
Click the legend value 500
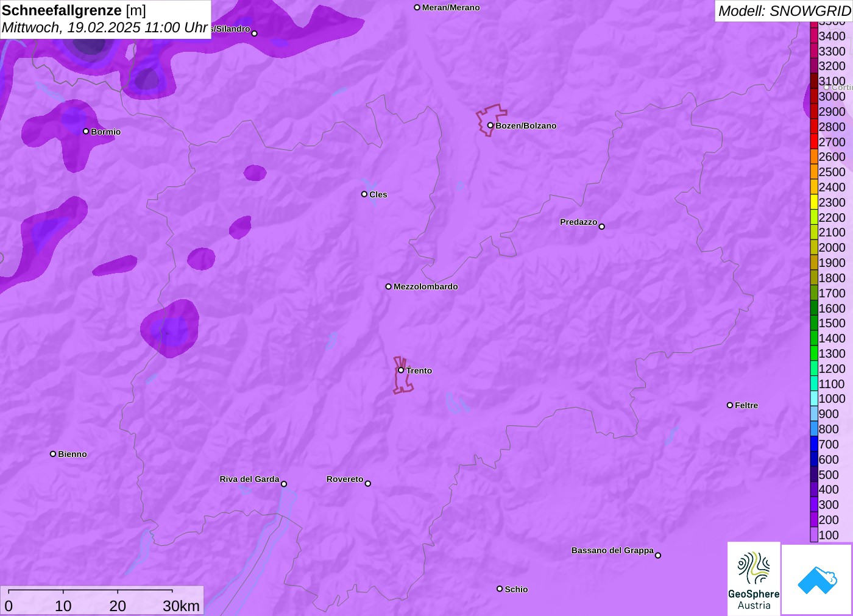tap(829, 475)
